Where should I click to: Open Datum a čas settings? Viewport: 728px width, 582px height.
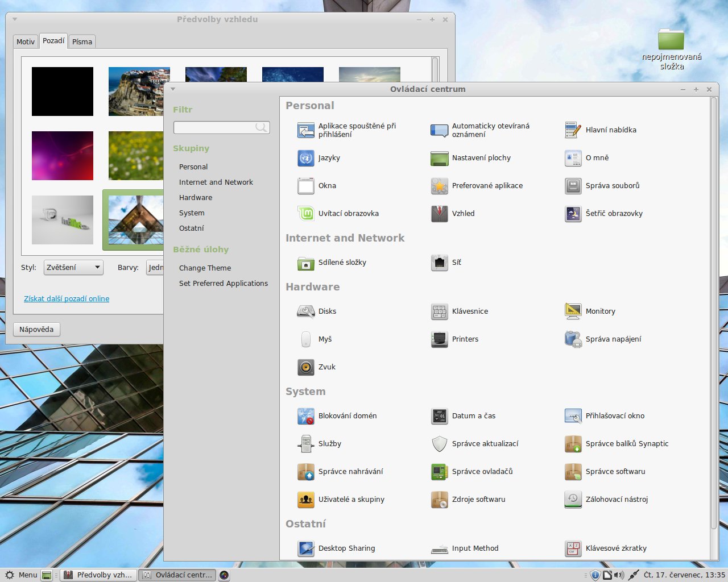[440, 416]
